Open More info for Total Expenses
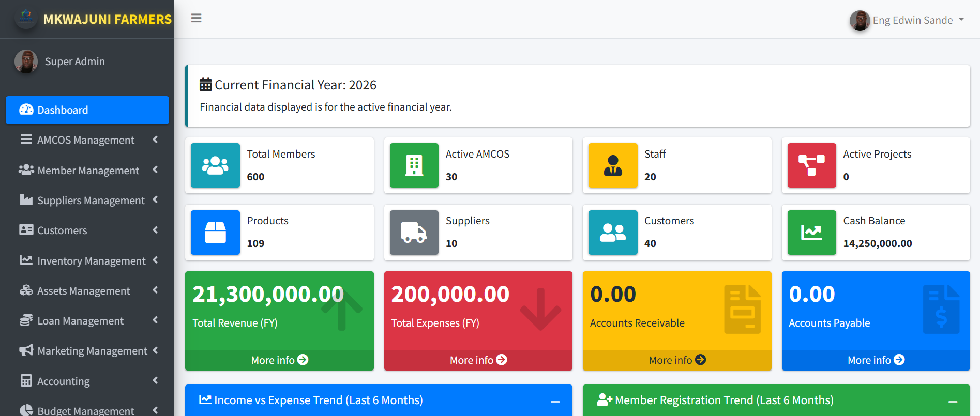The height and width of the screenshot is (416, 980). (478, 360)
